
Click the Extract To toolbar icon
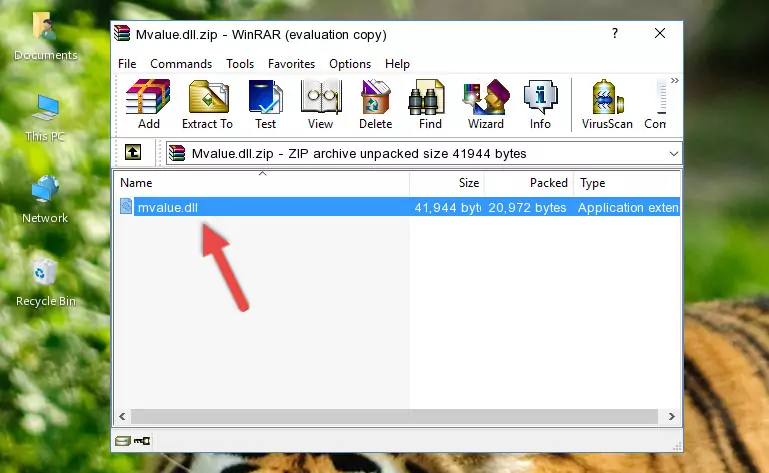tap(207, 105)
